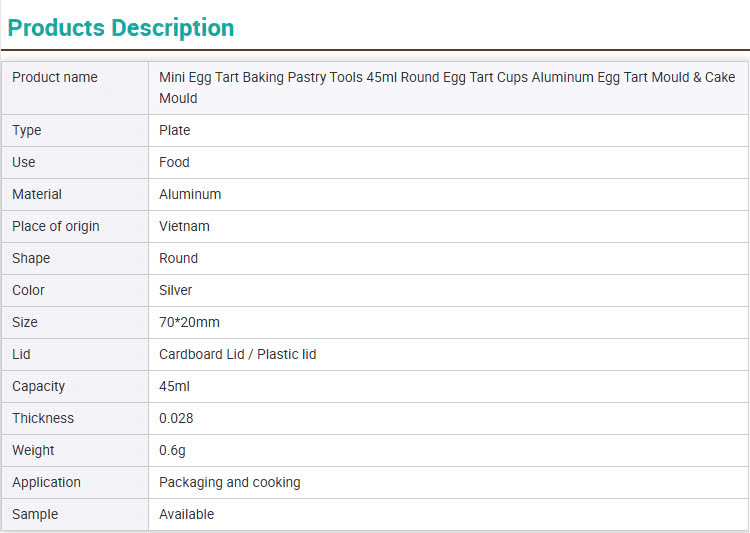Click the Food value in Use row
The height and width of the screenshot is (533, 750).
(174, 162)
